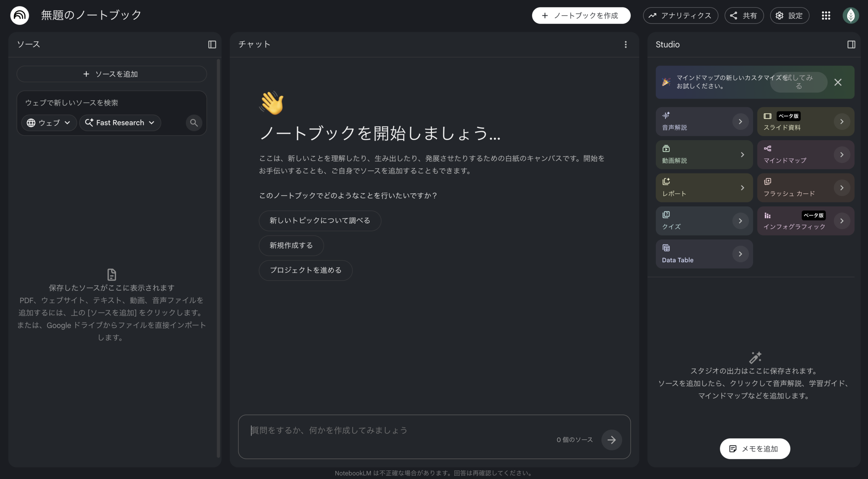Viewport: 868px width, 479px height.
Task: Expand フラッシュ カード options with its chevron
Action: click(x=842, y=188)
